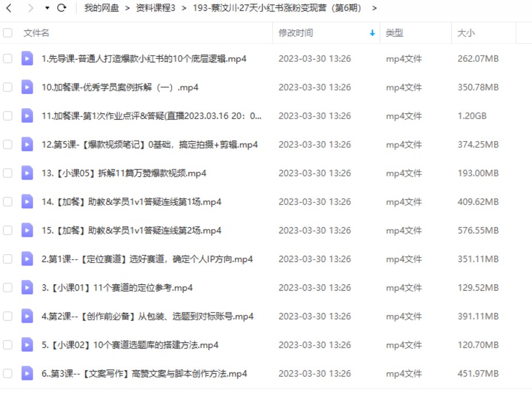
Task: Select file name 3.【小课01】11个赛道的定位参考.mp4
Action: click(117, 288)
